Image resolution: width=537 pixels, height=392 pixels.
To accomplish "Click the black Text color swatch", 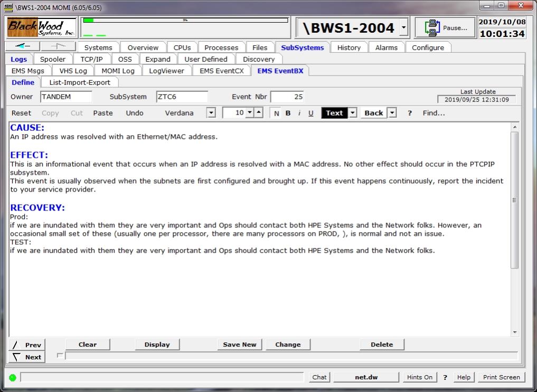I will (x=334, y=113).
